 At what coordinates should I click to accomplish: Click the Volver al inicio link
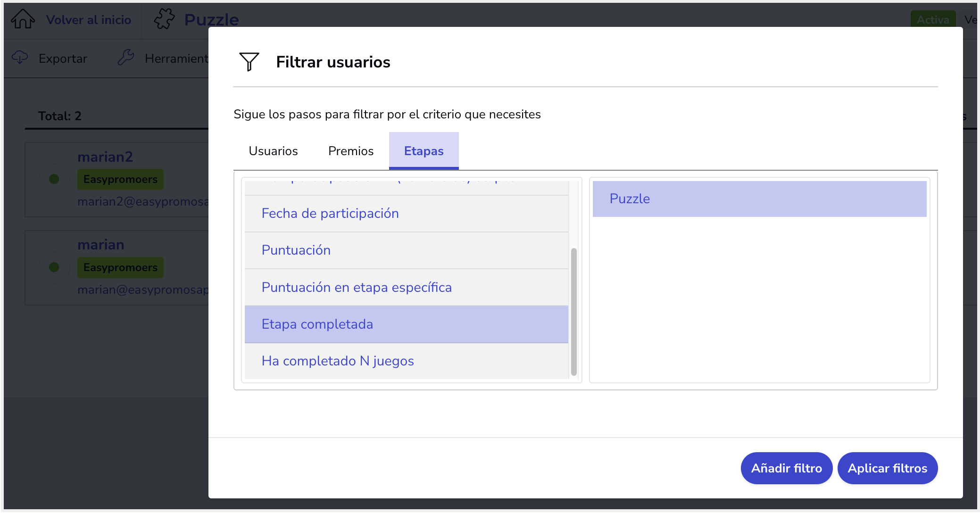pos(89,20)
